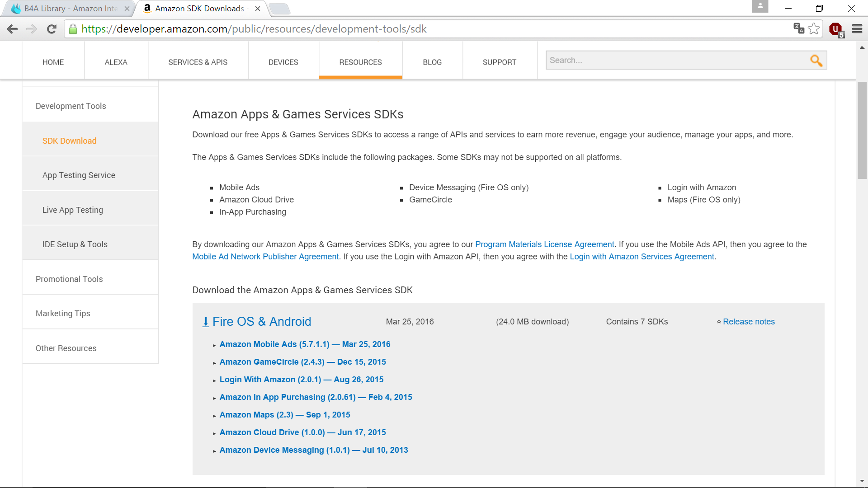Go back using the browser back arrow
The height and width of the screenshot is (488, 868).
tap(12, 29)
